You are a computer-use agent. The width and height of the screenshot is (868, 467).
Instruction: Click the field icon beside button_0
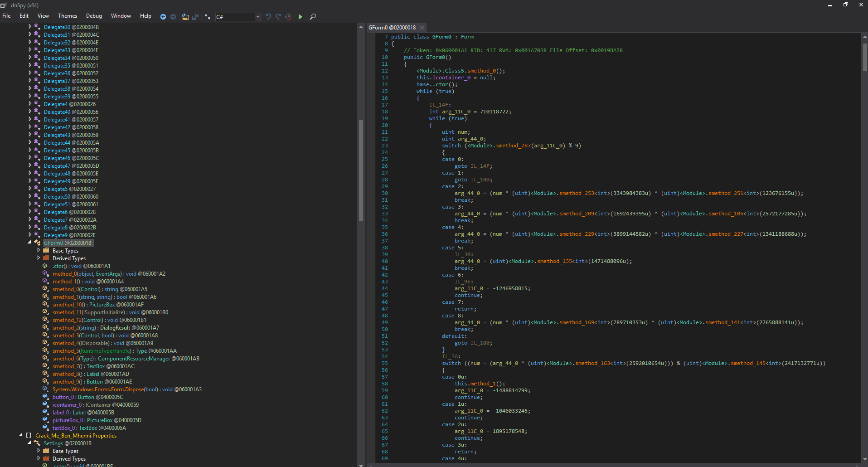[x=45, y=397]
